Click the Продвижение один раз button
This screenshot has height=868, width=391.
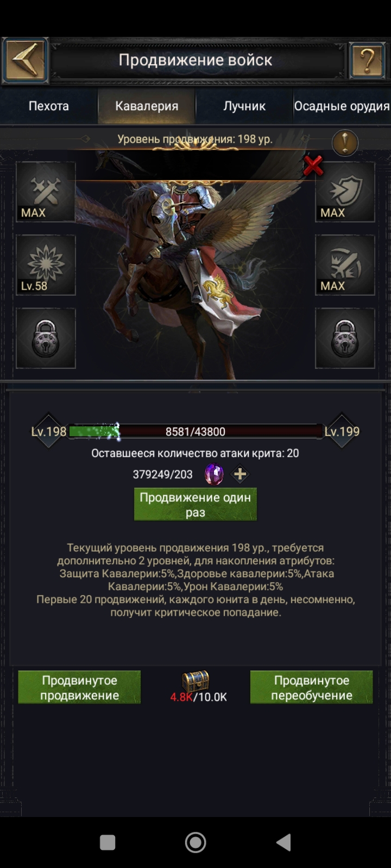(195, 505)
